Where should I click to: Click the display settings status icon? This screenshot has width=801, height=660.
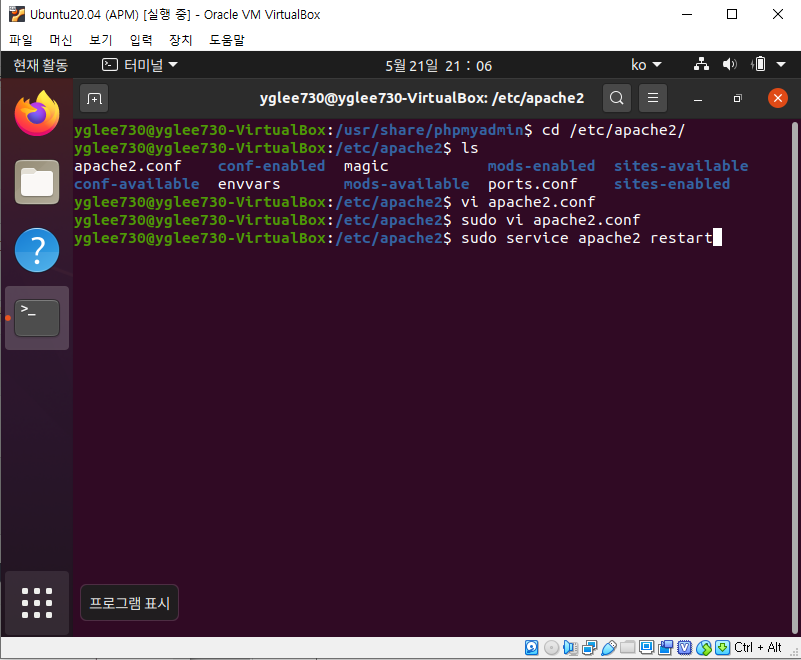(x=646, y=648)
